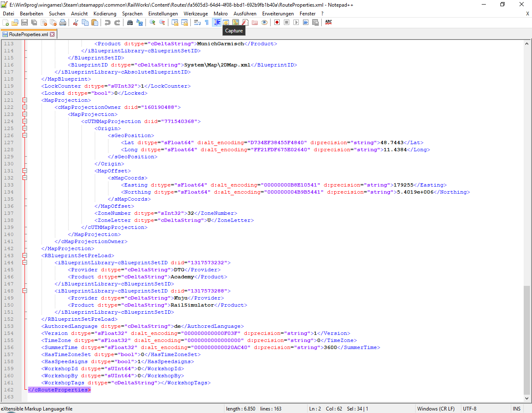Collapse the RBlueprintSetPreLoad fold at line 143
Image resolution: width=532 pixels, height=413 pixels.
point(25,256)
